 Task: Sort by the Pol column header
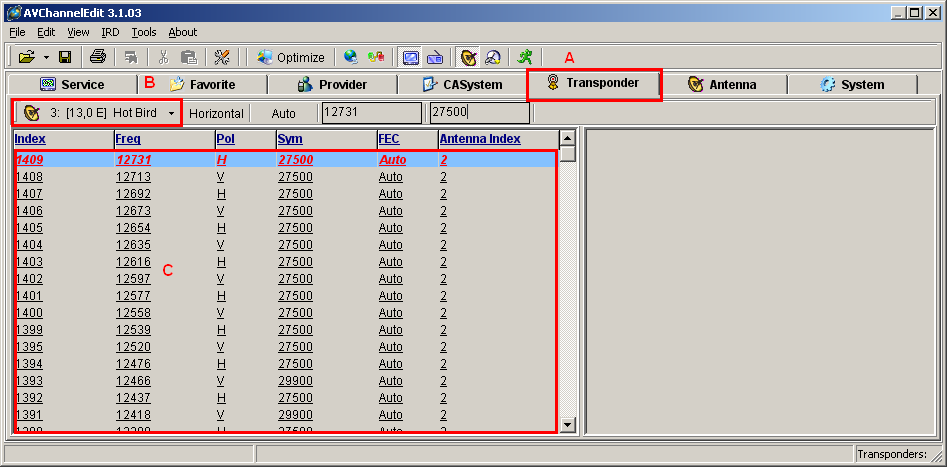tap(245, 139)
